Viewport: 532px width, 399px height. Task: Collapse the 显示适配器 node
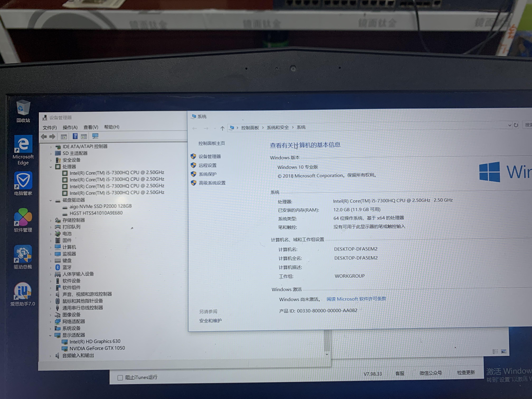[50, 335]
